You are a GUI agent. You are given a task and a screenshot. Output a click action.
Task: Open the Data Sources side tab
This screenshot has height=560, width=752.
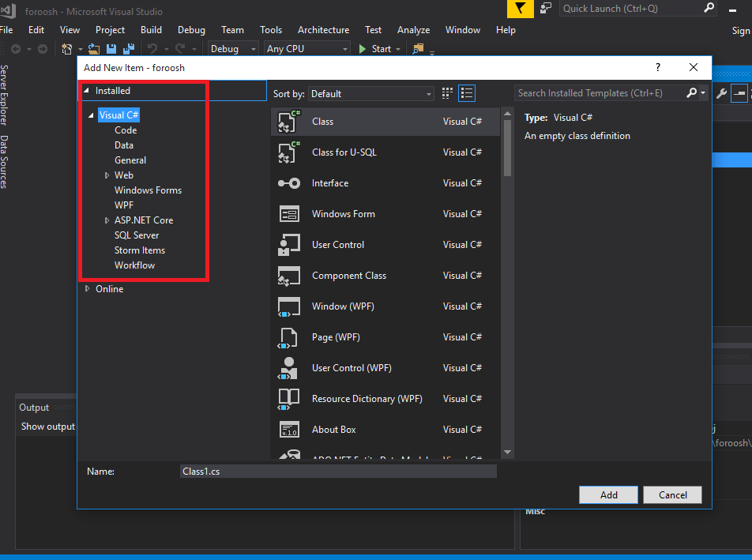(x=4, y=162)
